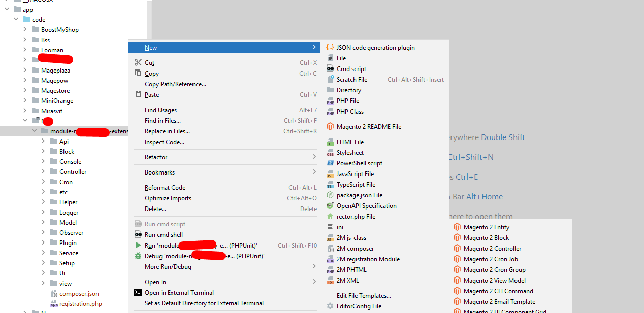Select Reformat Code menu entry
644x313 pixels.
(x=224, y=187)
